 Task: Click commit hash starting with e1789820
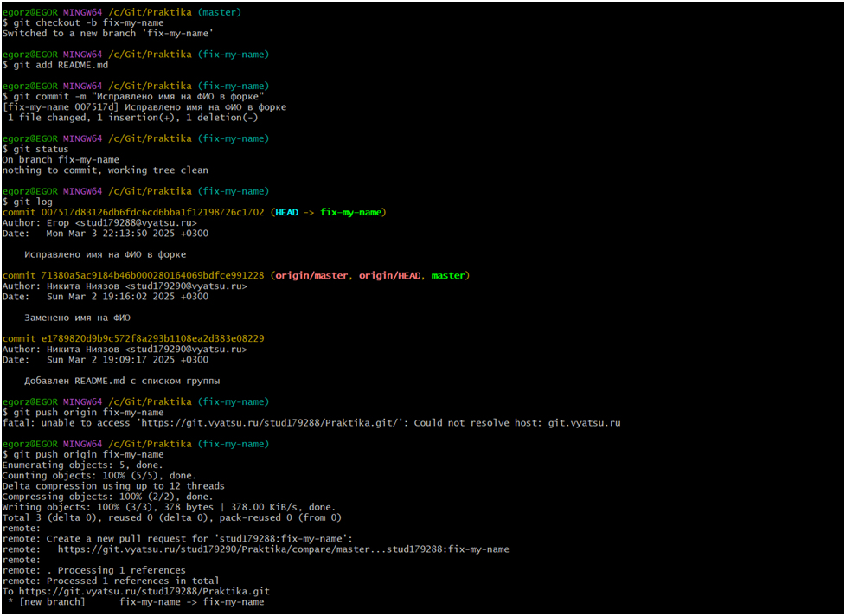tap(151, 338)
